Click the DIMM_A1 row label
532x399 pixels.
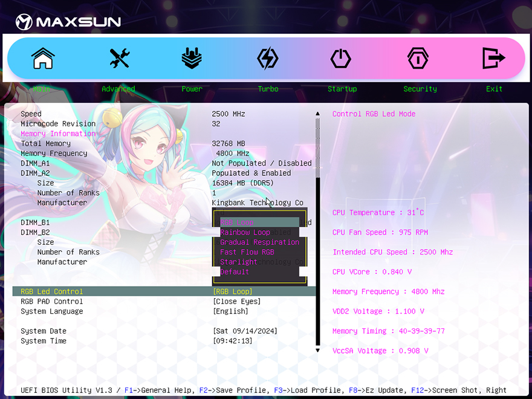(35, 163)
